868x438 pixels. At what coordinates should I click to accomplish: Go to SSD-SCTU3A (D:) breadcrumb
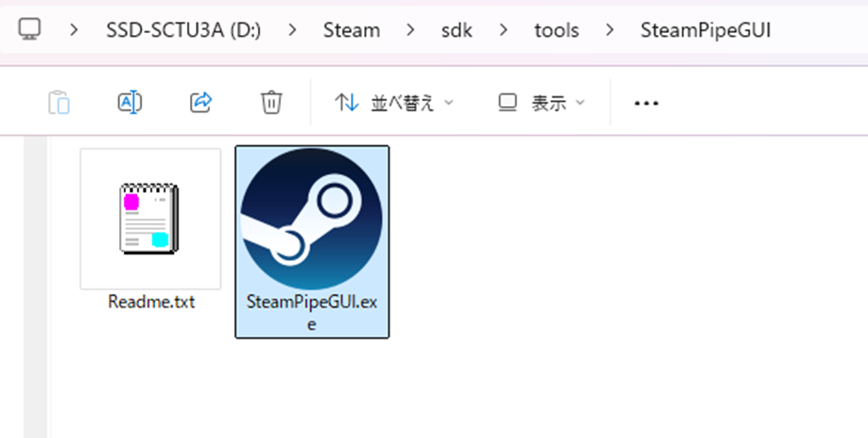click(183, 30)
